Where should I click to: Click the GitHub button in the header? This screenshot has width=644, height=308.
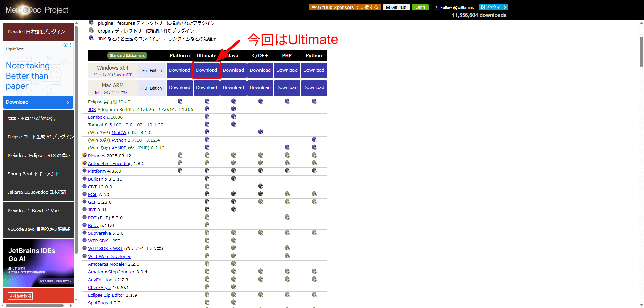pos(396,7)
